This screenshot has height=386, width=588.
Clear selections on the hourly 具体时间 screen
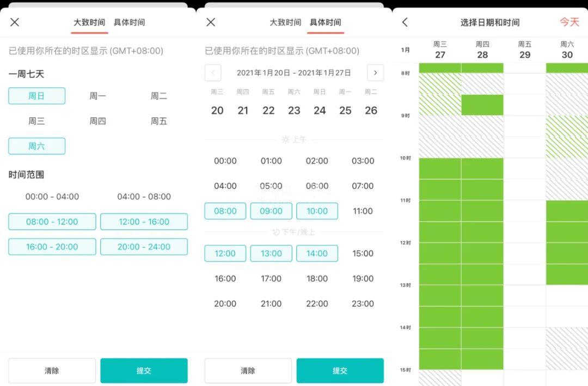248,371
